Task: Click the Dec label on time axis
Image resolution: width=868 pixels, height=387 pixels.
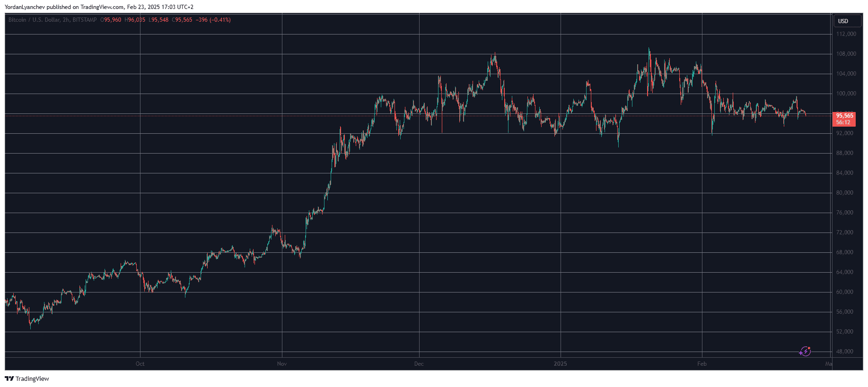Action: (419, 364)
